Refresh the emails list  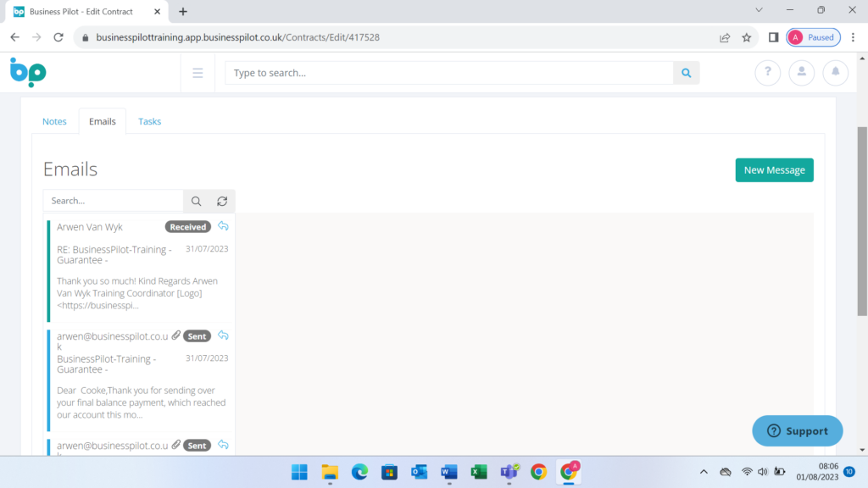(222, 201)
